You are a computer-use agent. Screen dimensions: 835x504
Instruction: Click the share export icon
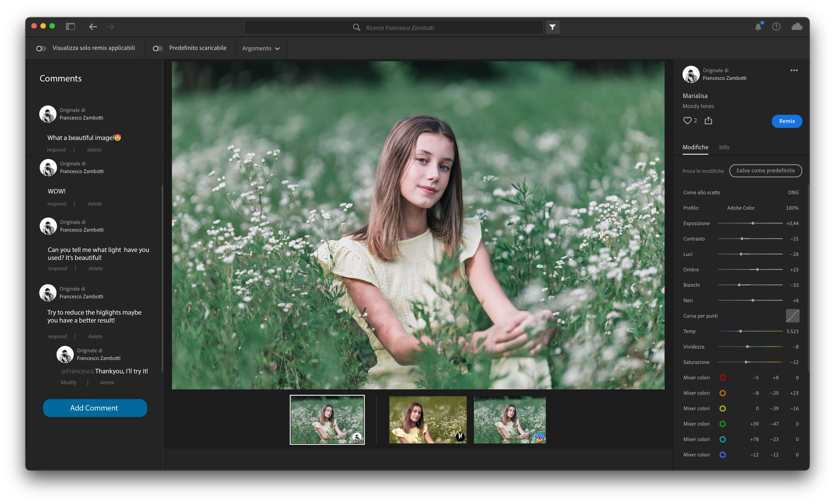coord(708,121)
